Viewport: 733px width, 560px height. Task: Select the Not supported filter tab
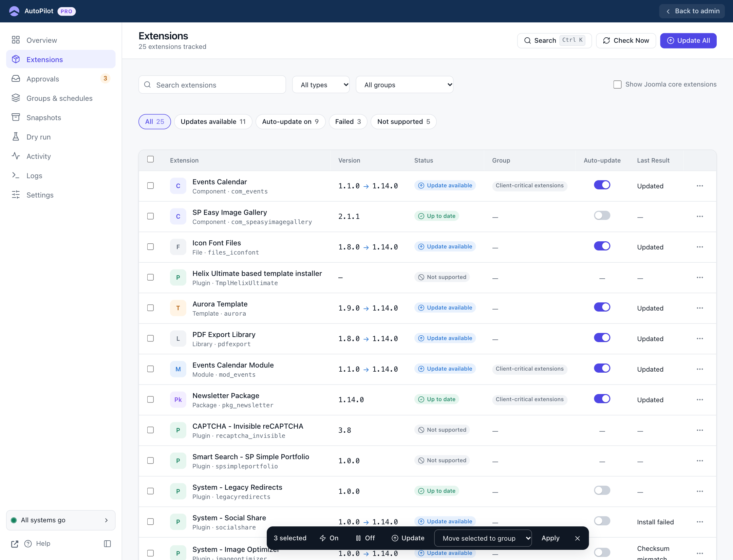[x=403, y=122]
